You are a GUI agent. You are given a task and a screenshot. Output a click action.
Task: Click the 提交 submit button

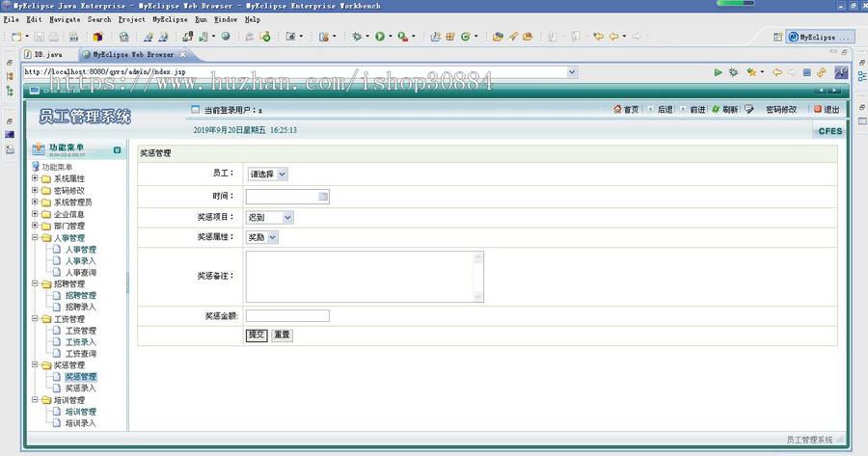(257, 335)
